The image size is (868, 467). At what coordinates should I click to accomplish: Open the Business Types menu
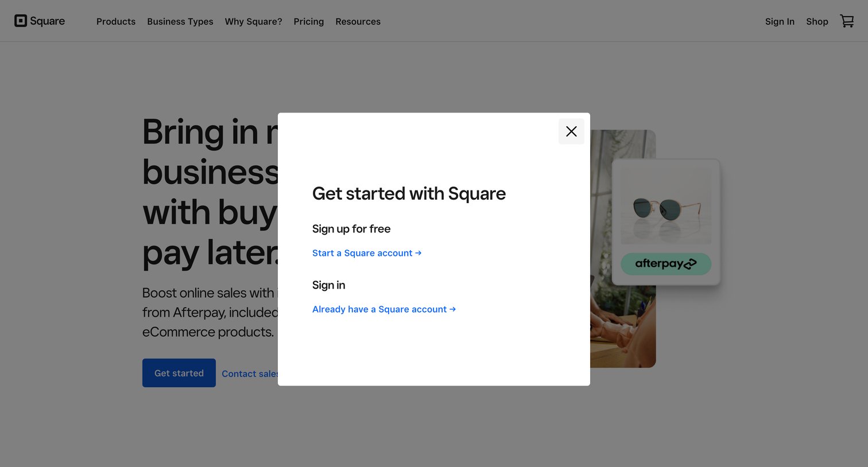(180, 21)
